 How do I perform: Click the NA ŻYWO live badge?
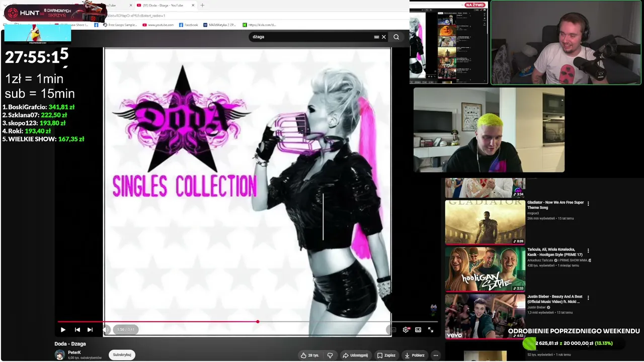click(x=475, y=5)
